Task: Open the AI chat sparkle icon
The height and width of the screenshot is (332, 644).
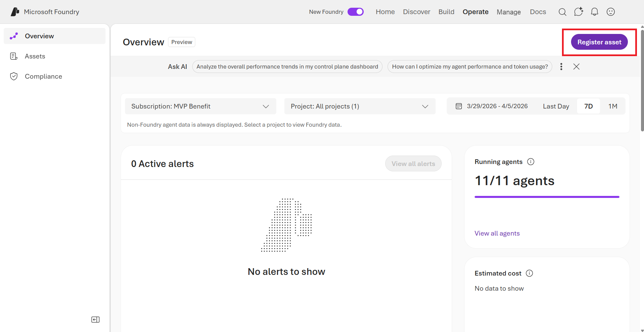Action: coord(578,12)
